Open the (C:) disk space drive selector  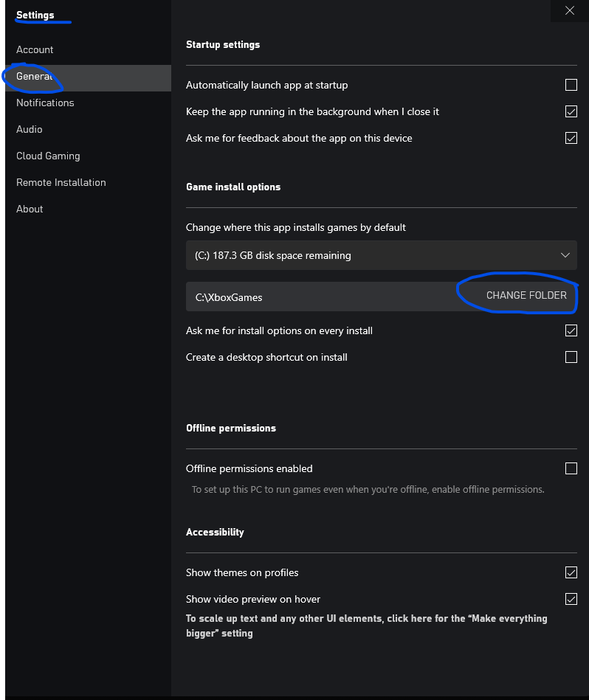point(369,255)
